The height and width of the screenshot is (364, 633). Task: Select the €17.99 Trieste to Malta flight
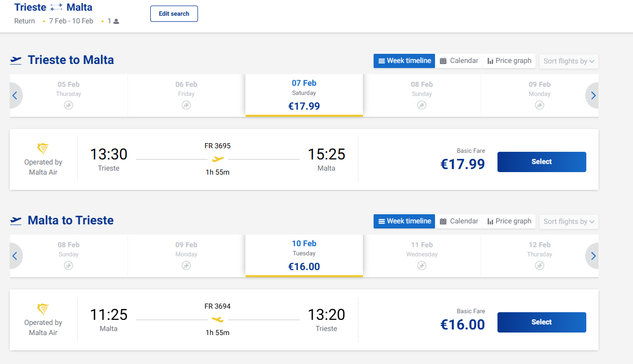pyautogui.click(x=542, y=162)
